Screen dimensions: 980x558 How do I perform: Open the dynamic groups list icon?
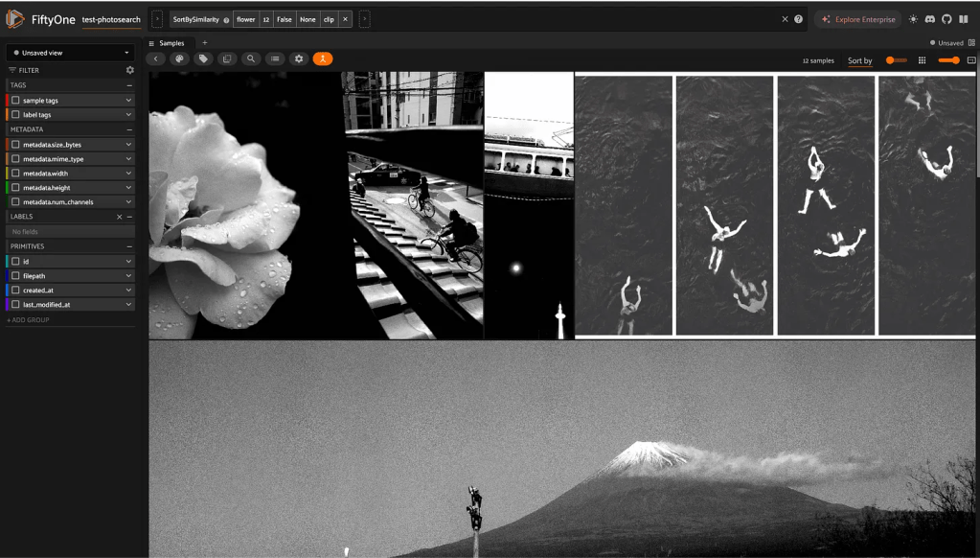click(x=275, y=58)
